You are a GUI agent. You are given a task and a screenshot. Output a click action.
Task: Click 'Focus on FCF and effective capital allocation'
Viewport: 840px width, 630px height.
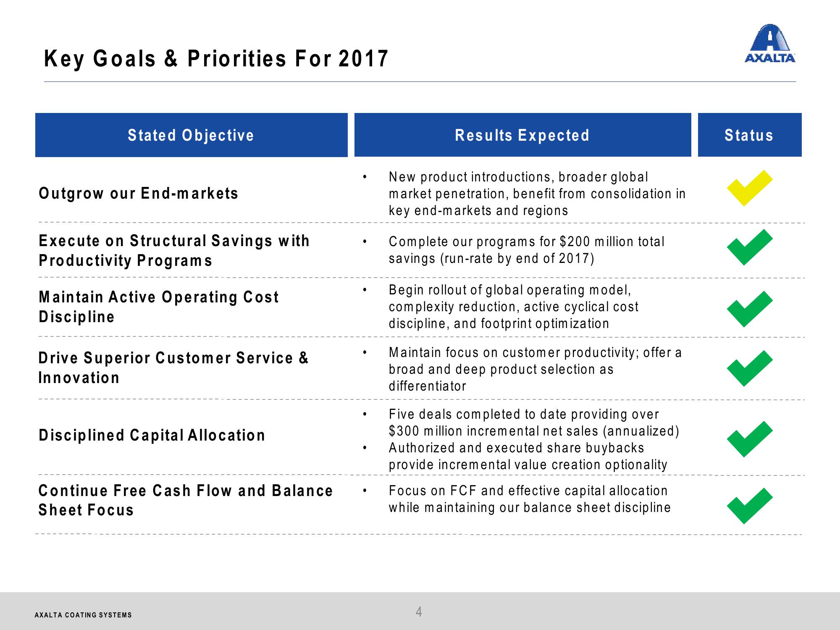[530, 499]
